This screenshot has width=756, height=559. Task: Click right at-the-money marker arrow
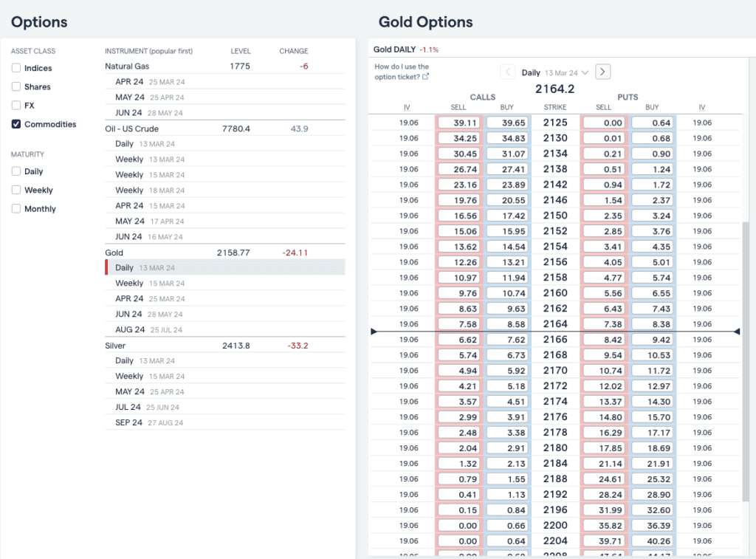pyautogui.click(x=736, y=332)
